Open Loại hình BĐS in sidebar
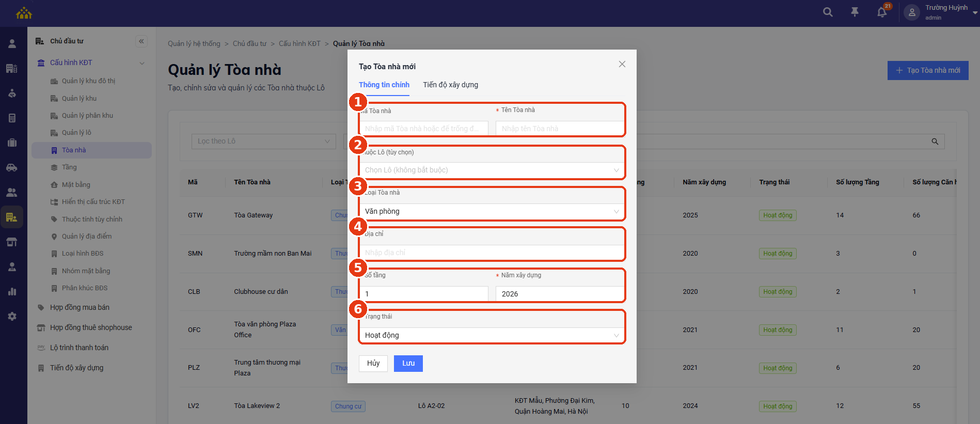The height and width of the screenshot is (424, 980). pos(83,254)
